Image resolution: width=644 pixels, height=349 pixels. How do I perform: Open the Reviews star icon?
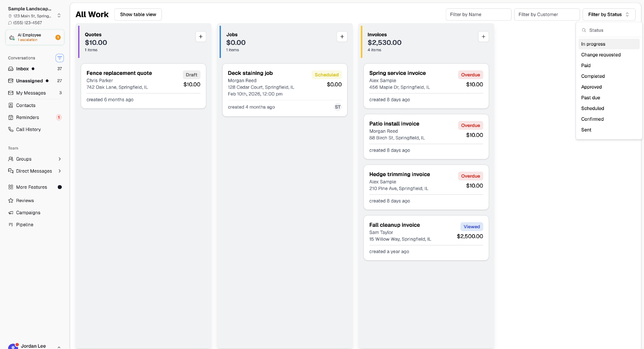11,201
